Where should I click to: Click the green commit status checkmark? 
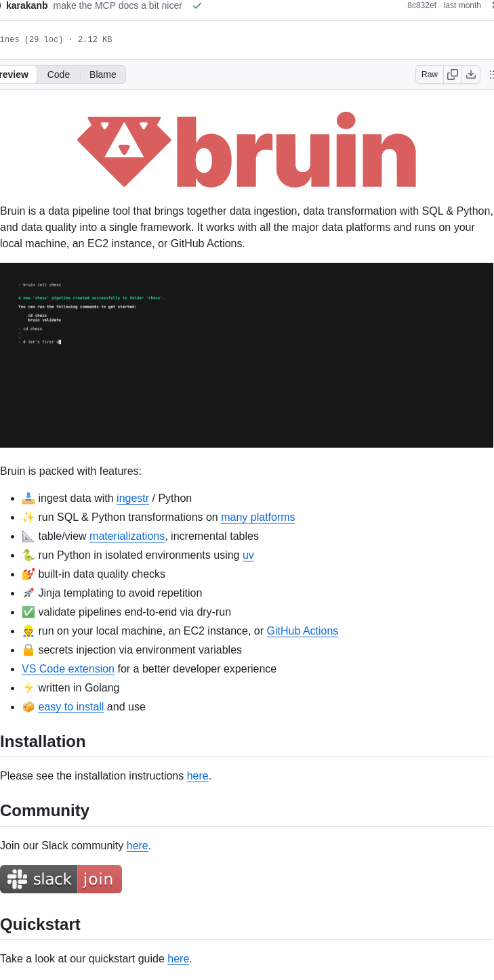(197, 5)
